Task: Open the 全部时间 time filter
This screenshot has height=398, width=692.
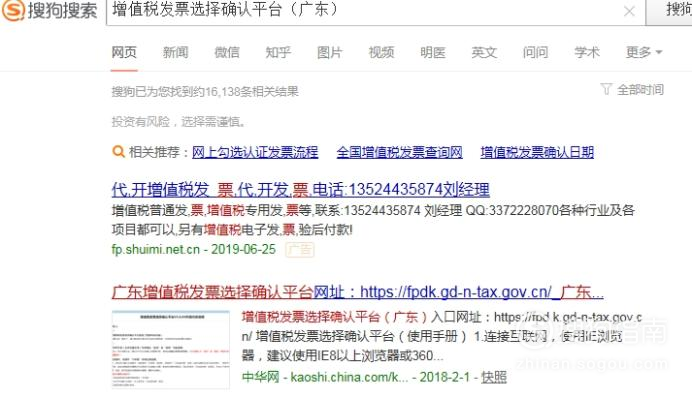Action: click(x=640, y=90)
